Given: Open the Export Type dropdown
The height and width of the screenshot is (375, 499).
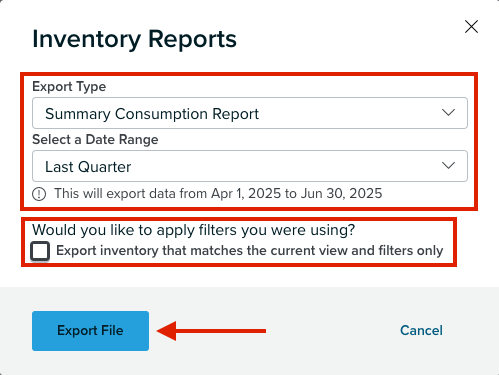Looking at the screenshot, I should (x=250, y=113).
